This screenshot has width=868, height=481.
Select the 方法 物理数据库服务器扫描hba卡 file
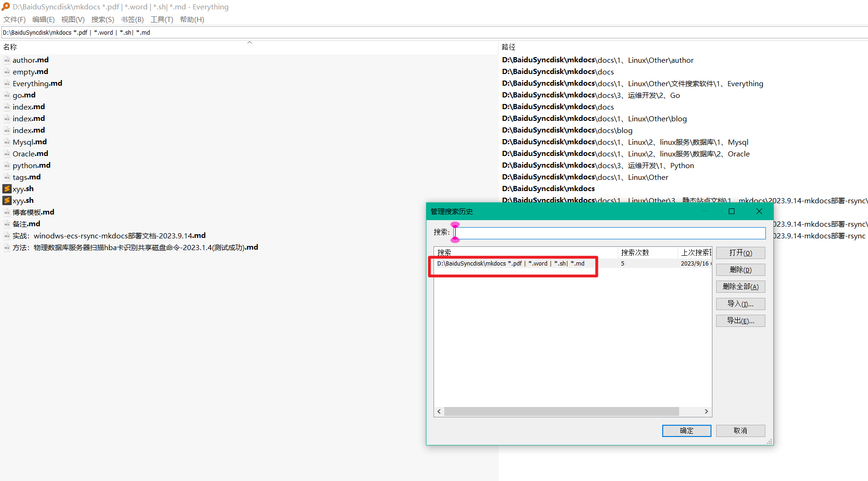[x=135, y=247]
